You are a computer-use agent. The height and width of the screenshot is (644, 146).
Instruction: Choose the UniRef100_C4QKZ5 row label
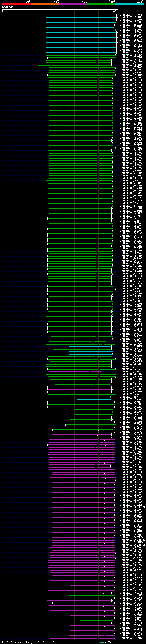click(x=131, y=357)
